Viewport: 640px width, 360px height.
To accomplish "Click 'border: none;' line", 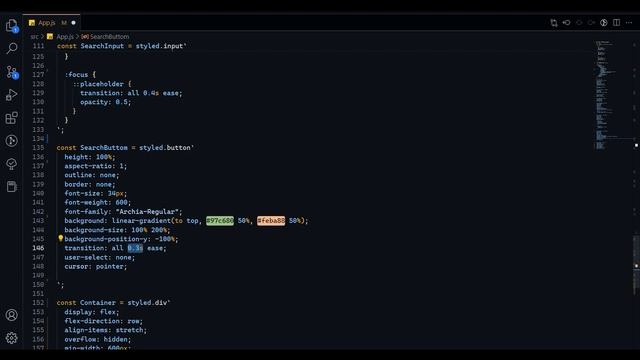I will click(x=90, y=184).
